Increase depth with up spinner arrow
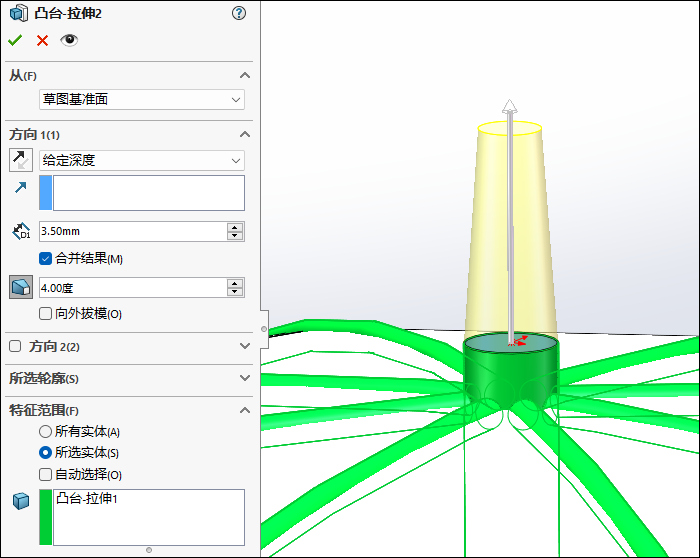The width and height of the screenshot is (700, 558). [235, 227]
